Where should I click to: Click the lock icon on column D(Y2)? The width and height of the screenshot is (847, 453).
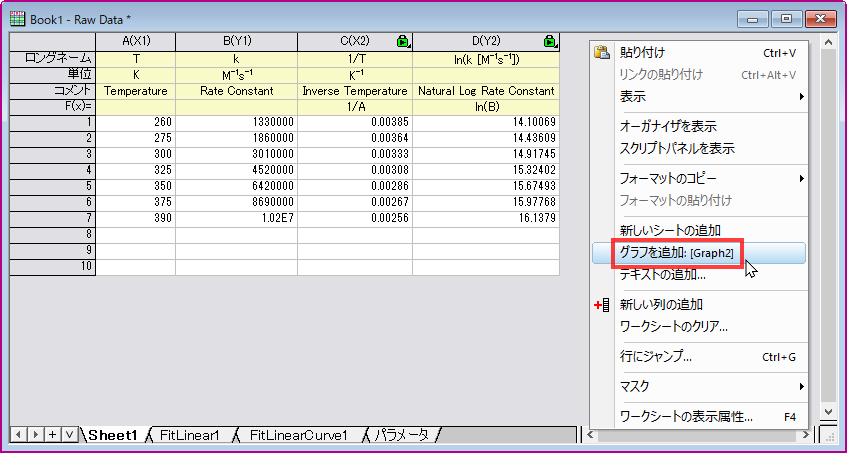tap(550, 41)
